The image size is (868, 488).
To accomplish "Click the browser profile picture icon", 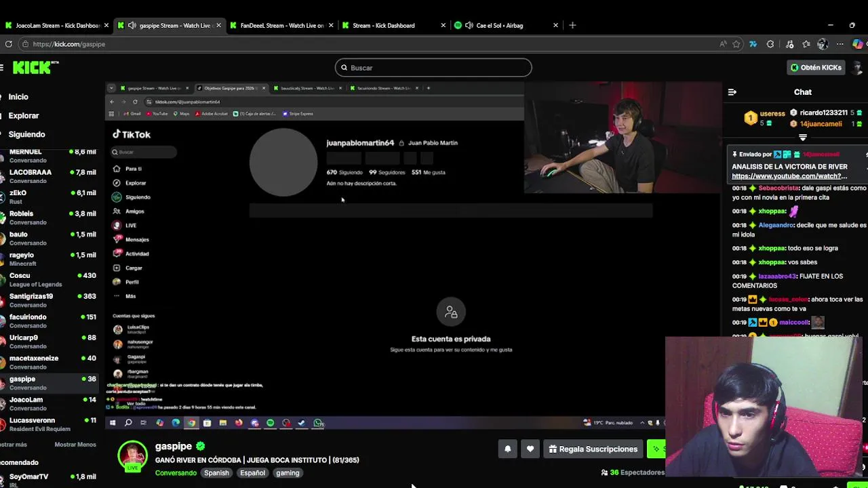I will 823,44.
